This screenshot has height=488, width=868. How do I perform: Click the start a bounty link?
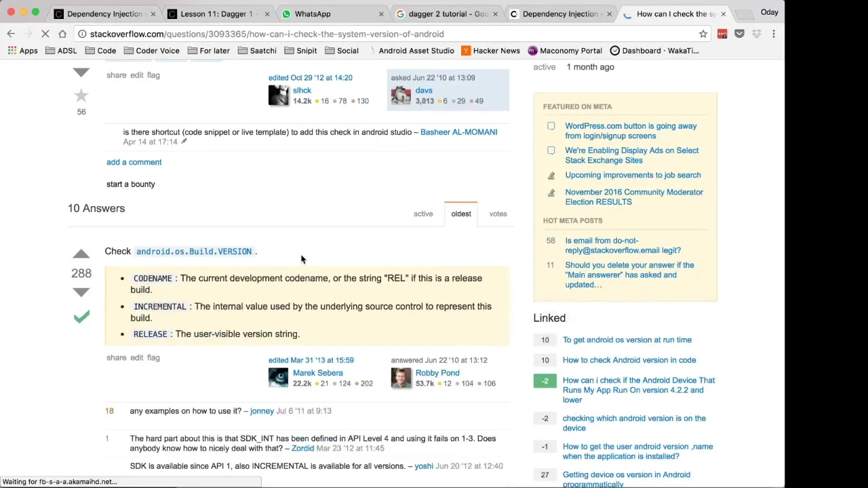pos(130,184)
